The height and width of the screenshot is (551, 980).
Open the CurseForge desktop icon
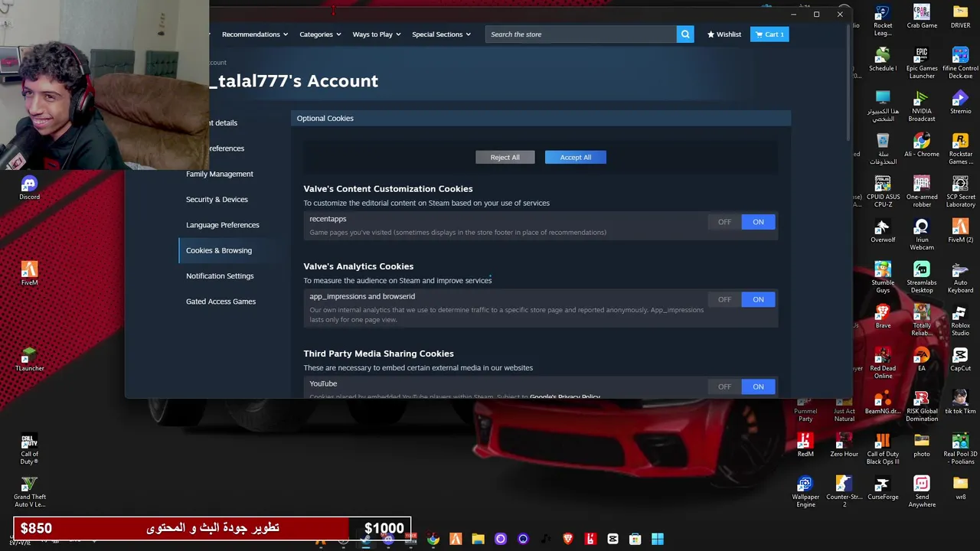tap(883, 488)
